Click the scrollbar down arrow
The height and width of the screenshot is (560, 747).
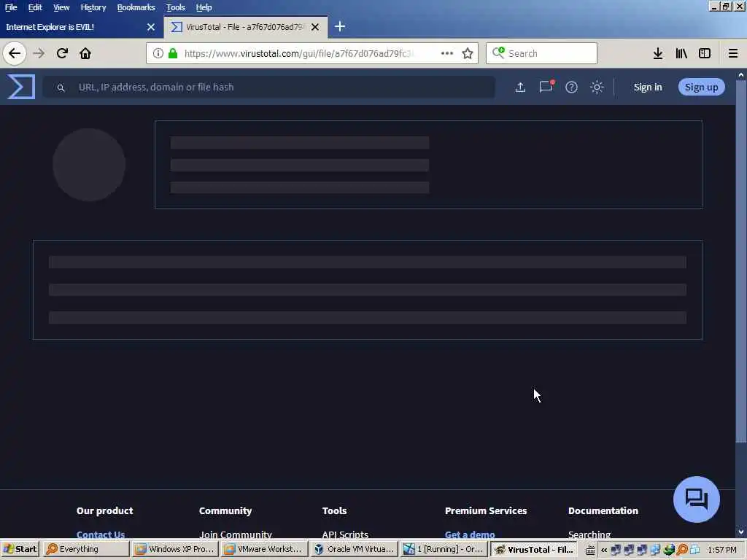coord(741,532)
